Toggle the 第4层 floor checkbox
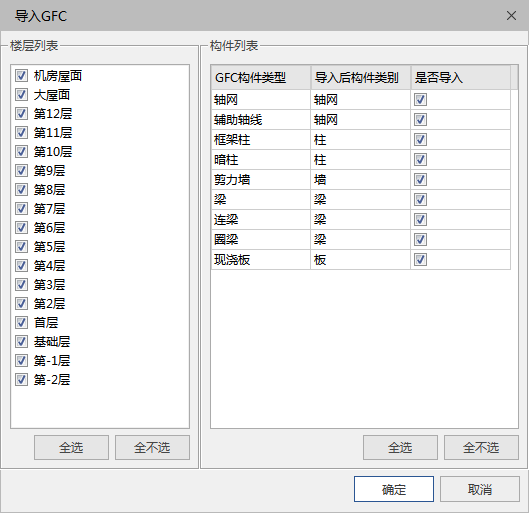This screenshot has height=513, width=529. (21, 266)
